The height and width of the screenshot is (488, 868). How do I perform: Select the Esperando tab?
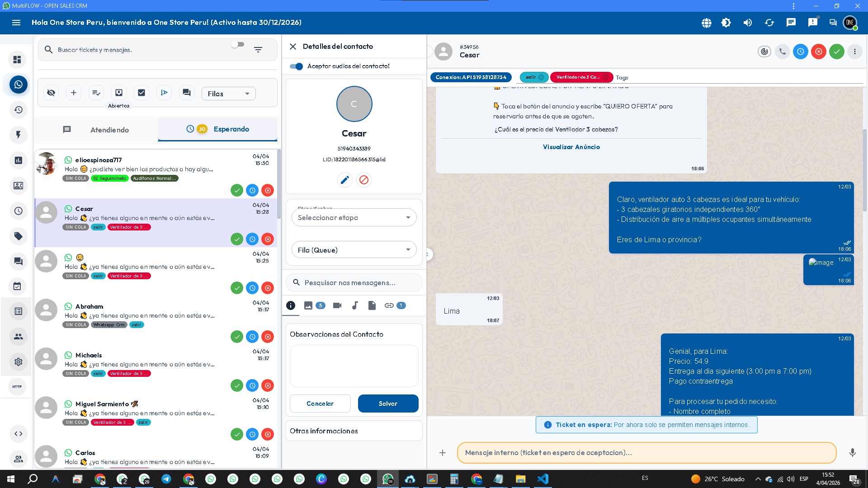coord(218,129)
